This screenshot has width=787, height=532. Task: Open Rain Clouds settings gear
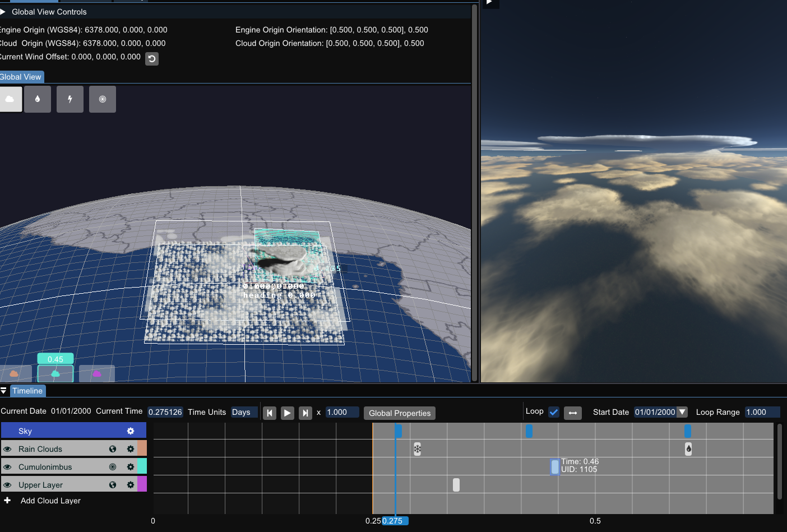(x=131, y=449)
